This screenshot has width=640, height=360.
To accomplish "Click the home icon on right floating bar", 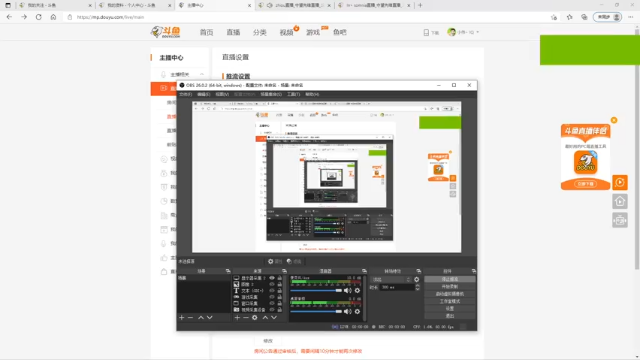I will [620, 202].
